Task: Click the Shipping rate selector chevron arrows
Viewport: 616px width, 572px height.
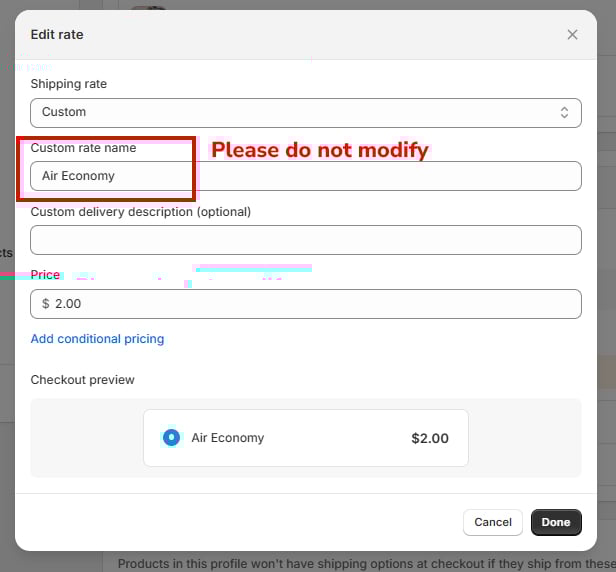Action: click(564, 112)
